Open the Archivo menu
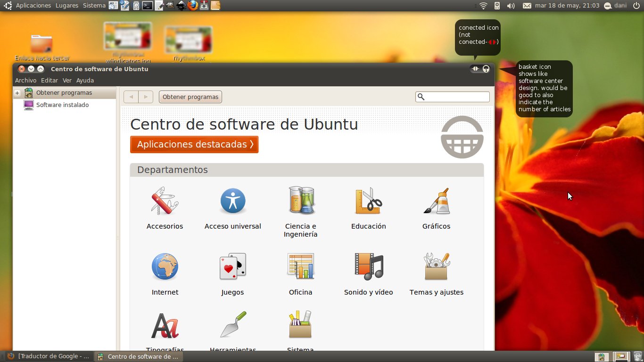 point(25,81)
